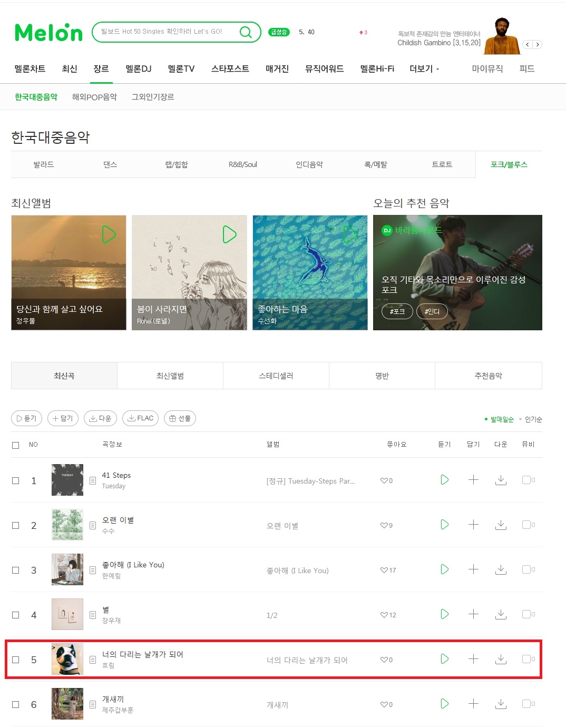566x728 pixels.
Task: Play album 당신과 함께 살고 싶어요
Action: pyautogui.click(x=109, y=234)
